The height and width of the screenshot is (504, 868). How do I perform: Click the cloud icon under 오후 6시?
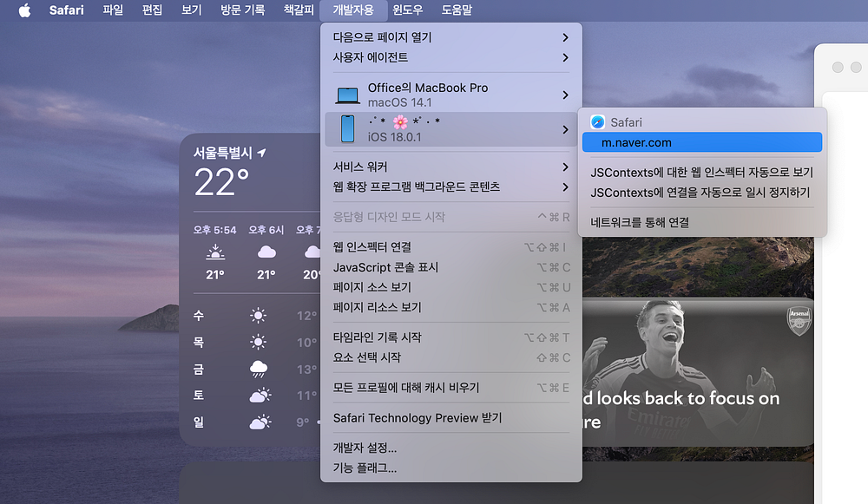click(266, 252)
